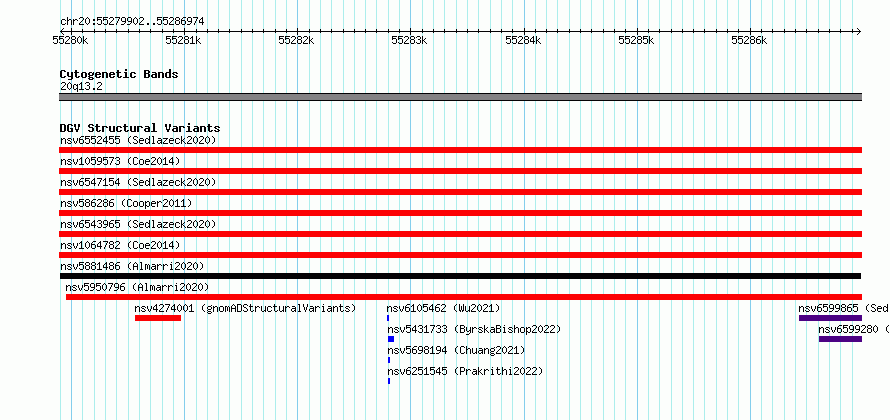
Task: Open the nsv6543965 (Sedlazeck2020) label
Action: (138, 224)
